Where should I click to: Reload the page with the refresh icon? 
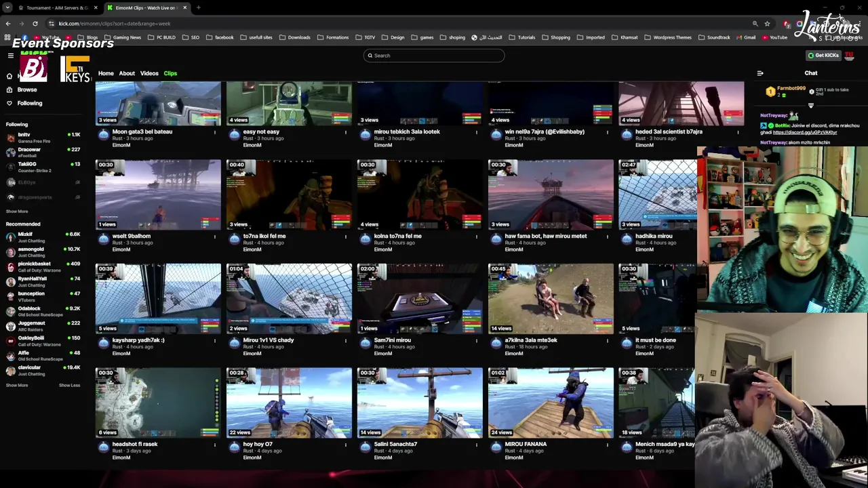[x=35, y=24]
